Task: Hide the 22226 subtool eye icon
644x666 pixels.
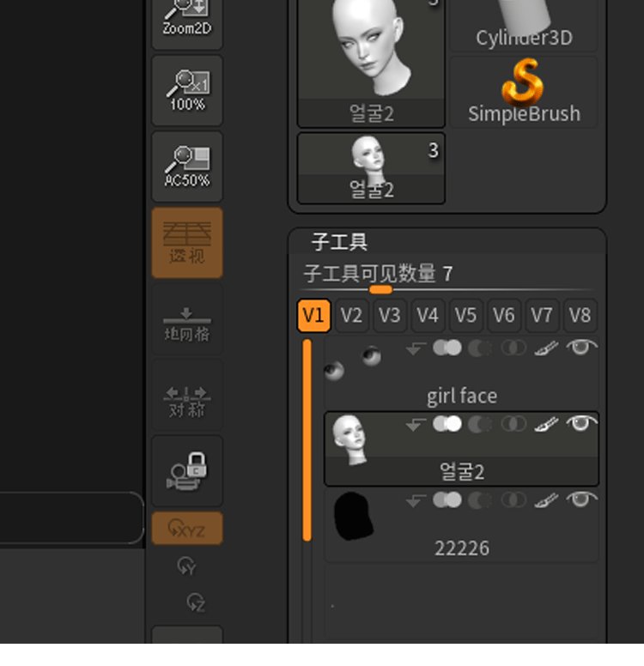Action: (x=581, y=499)
